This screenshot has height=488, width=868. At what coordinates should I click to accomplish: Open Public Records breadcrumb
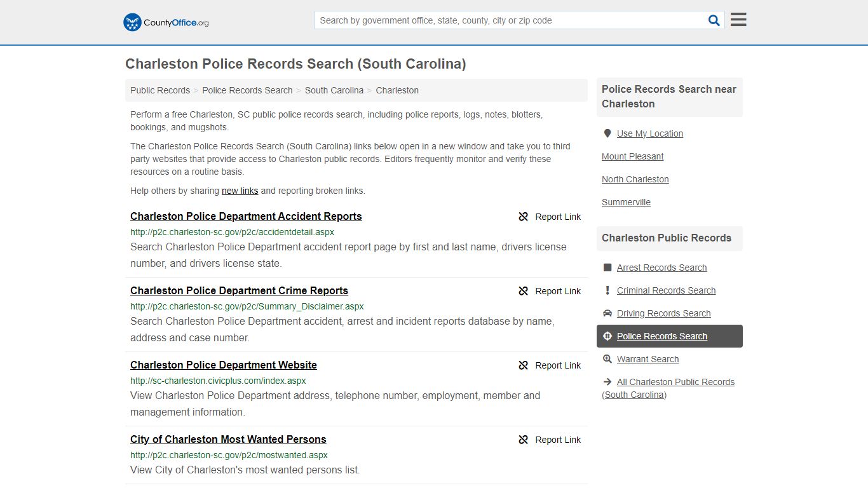pos(160,90)
